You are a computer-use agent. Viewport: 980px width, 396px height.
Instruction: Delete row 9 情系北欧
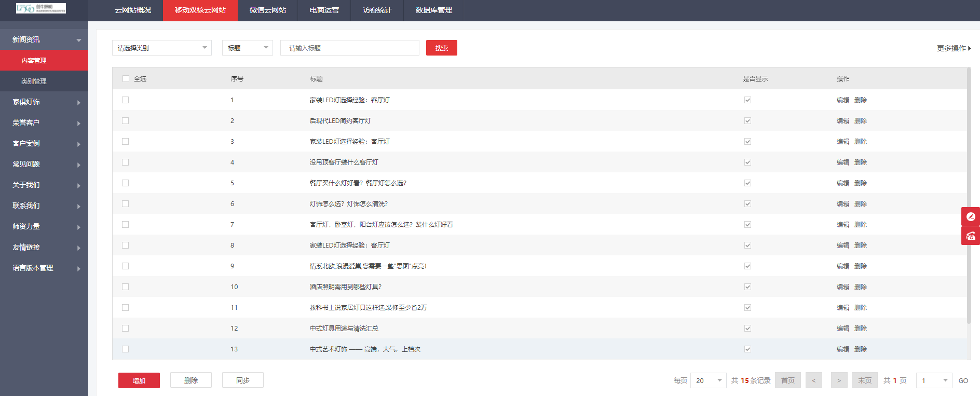pos(861,266)
